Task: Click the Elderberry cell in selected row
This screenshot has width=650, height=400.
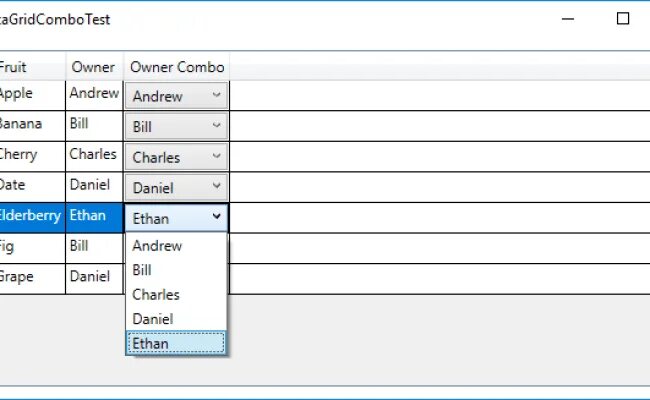Action: 30,215
